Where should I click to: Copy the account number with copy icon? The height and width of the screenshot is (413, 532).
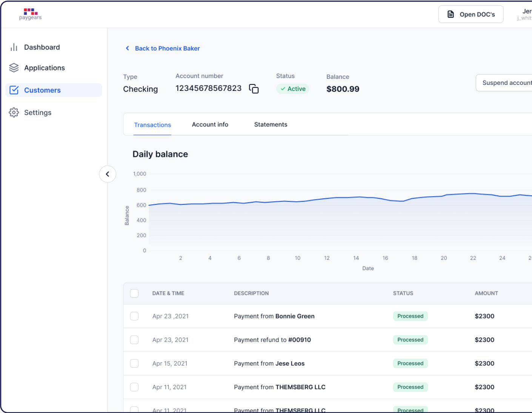[254, 89]
